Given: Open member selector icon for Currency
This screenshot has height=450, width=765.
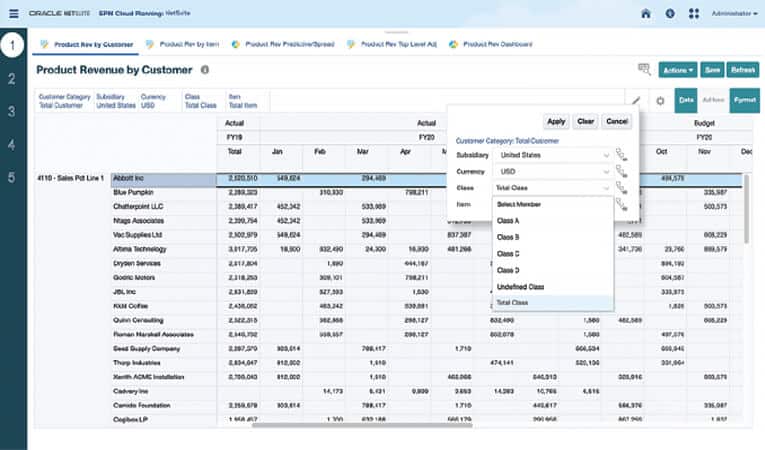Looking at the screenshot, I should coord(622,172).
